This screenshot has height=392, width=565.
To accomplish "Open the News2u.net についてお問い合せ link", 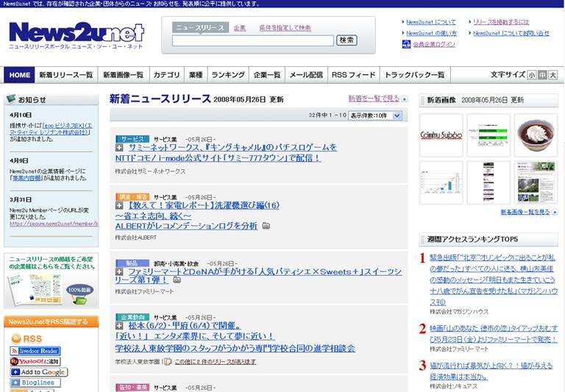I will (x=511, y=33).
